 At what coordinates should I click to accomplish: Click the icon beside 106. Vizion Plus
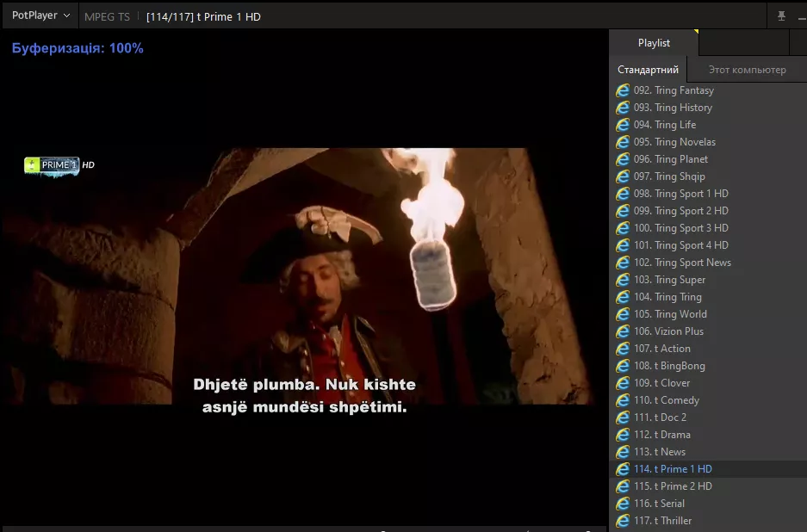coord(623,332)
